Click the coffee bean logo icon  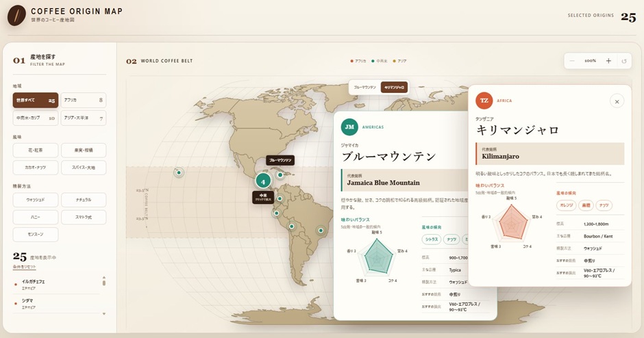[x=16, y=16]
